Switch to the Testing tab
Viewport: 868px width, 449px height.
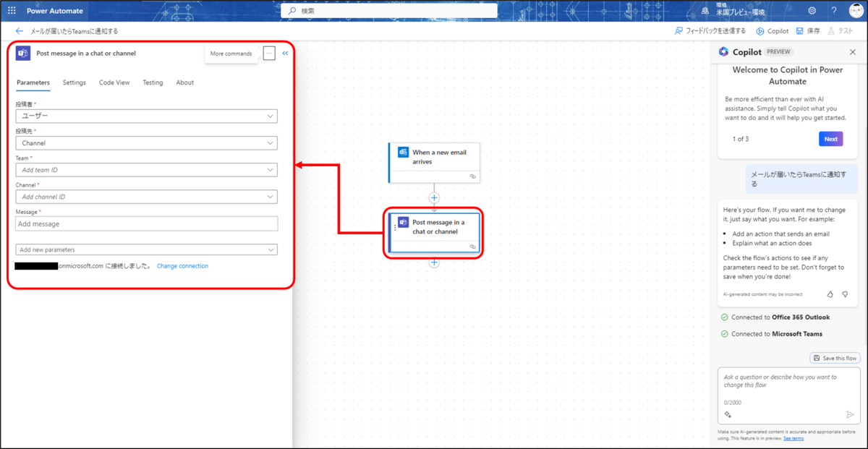click(x=153, y=82)
